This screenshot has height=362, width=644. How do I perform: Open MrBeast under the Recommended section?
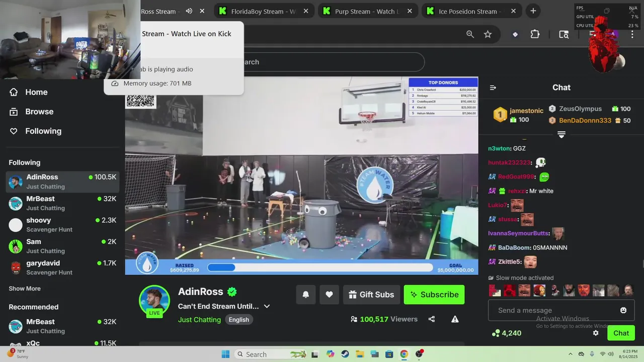tap(62, 326)
